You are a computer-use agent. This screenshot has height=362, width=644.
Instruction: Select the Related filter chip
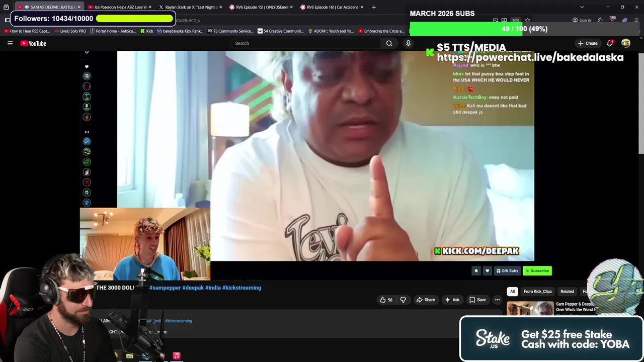coord(567,291)
